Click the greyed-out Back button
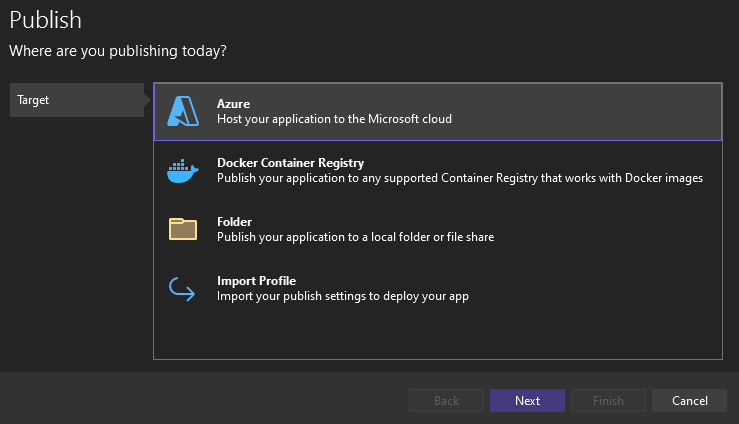Screen dimensions: 739x424 pyautogui.click(x=446, y=400)
